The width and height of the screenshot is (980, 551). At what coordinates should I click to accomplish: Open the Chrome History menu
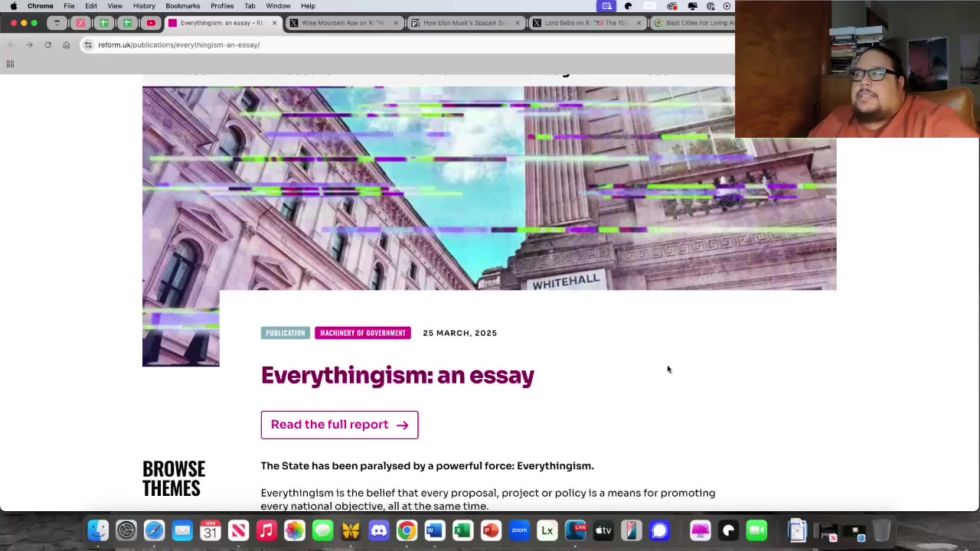pyautogui.click(x=144, y=6)
